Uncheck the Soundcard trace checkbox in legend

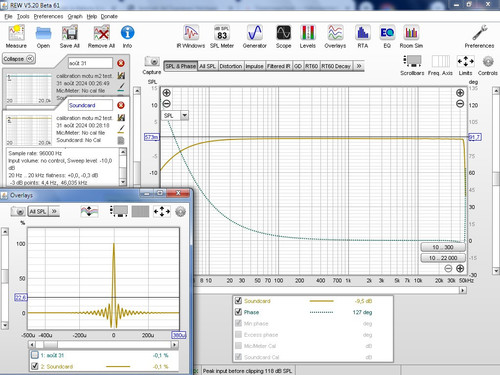point(238,301)
